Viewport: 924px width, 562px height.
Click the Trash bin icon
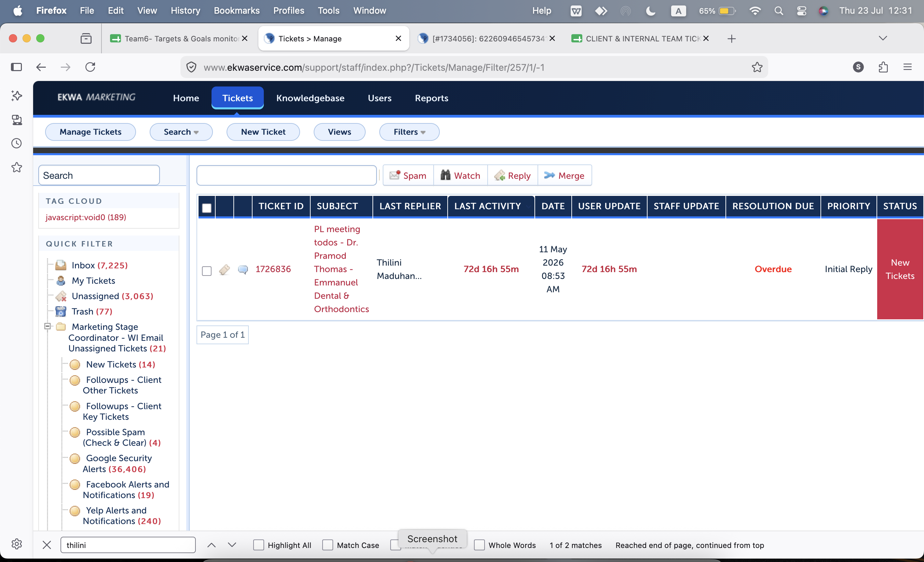tap(61, 311)
